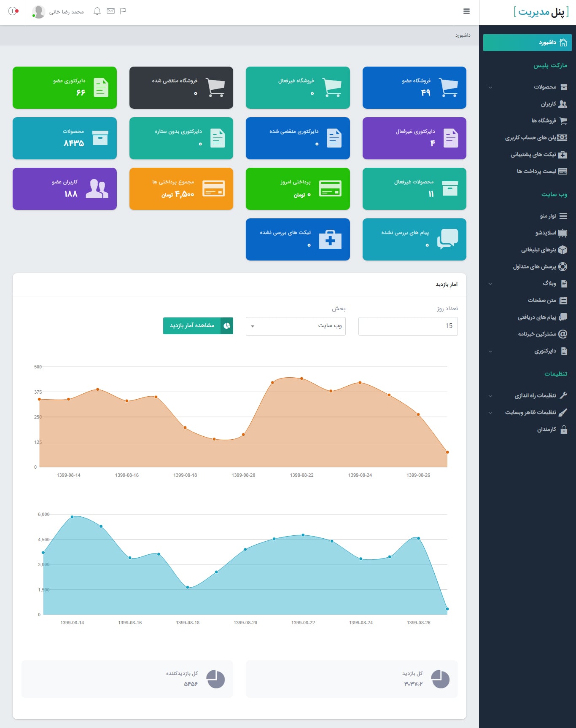Viewport: 576px width, 728px height.
Task: Open the notifications bell icon
Action: click(97, 11)
